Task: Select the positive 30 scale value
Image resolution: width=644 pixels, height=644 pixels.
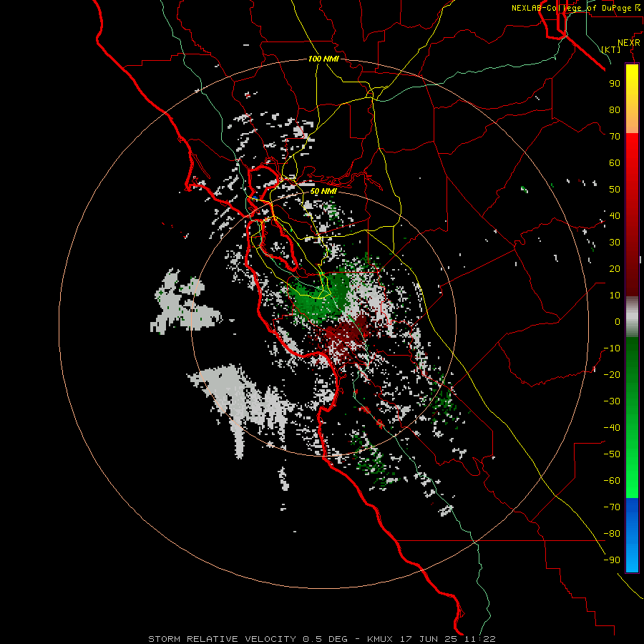Action: 615,243
